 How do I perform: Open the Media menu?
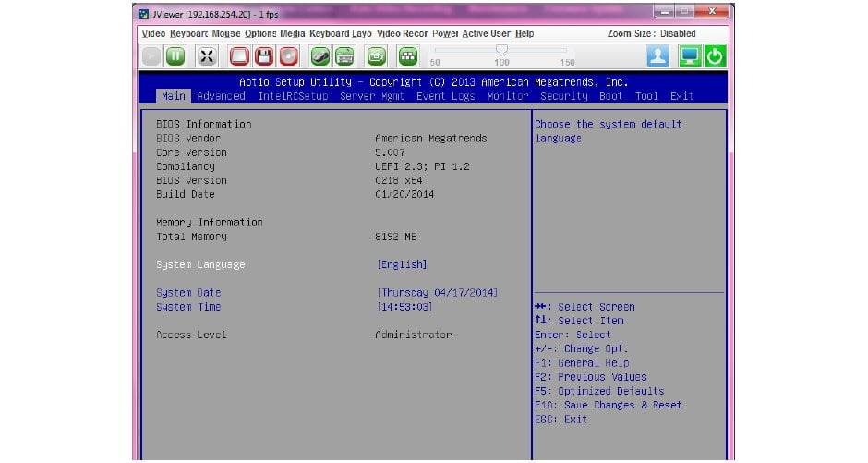tap(293, 34)
